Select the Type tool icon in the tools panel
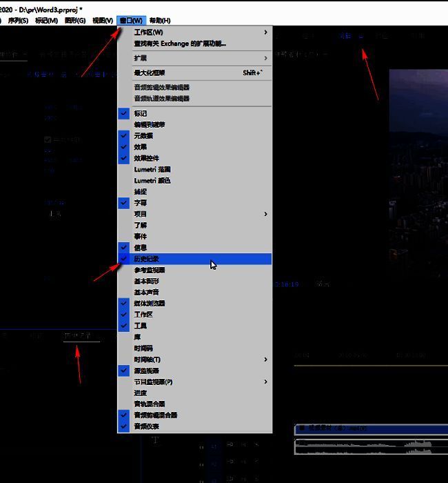Image resolution: width=448 pixels, height=483 pixels. point(156,441)
